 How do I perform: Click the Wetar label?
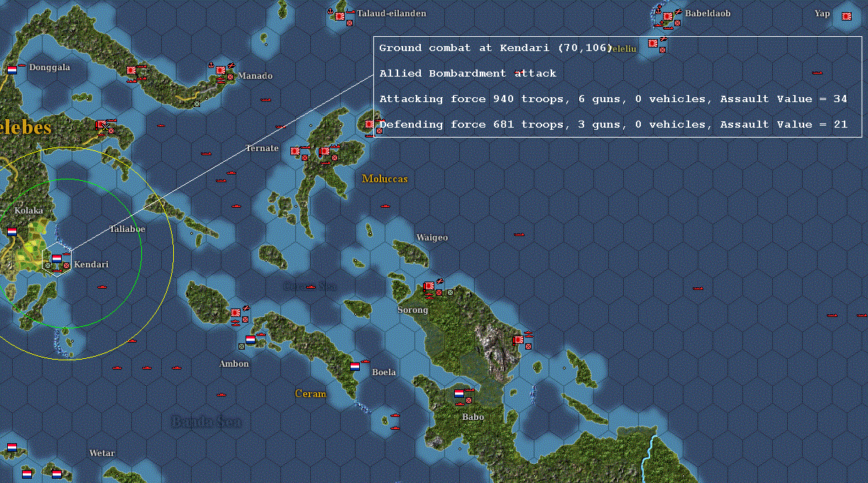click(x=102, y=453)
